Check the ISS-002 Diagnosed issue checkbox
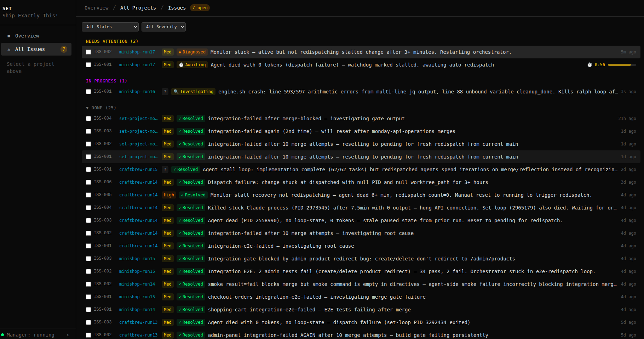644x339 pixels. click(88, 52)
